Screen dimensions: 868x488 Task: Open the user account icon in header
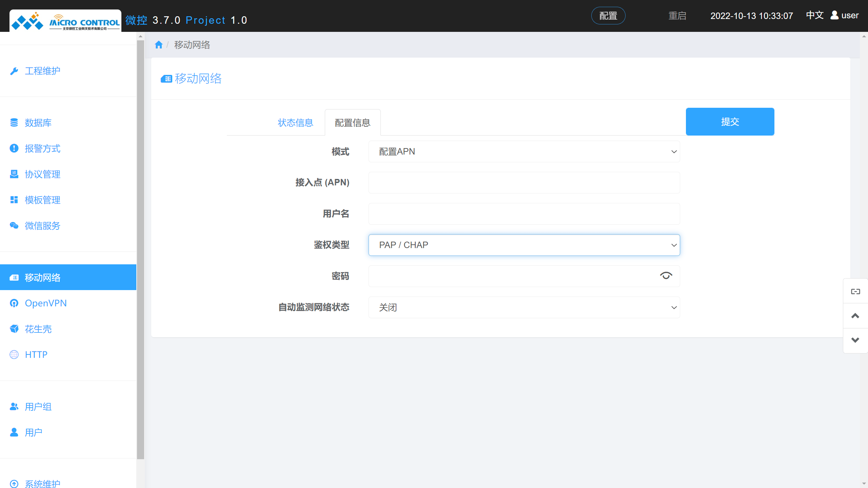point(833,15)
